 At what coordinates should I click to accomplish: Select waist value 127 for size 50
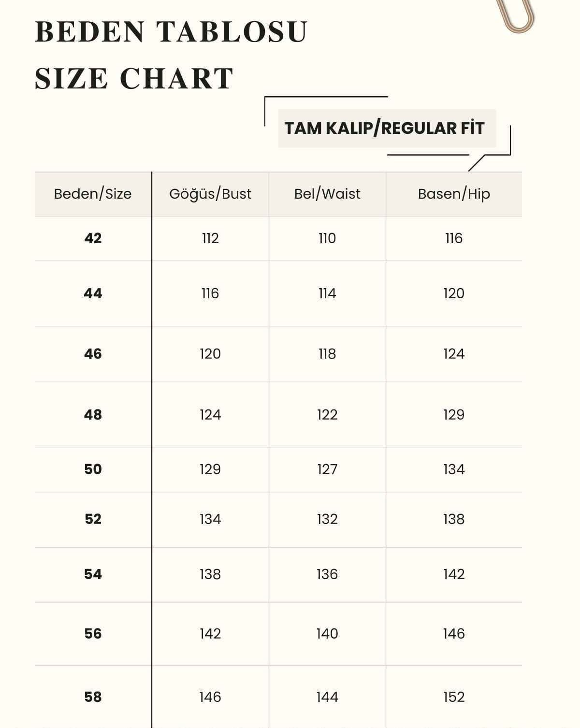(327, 469)
